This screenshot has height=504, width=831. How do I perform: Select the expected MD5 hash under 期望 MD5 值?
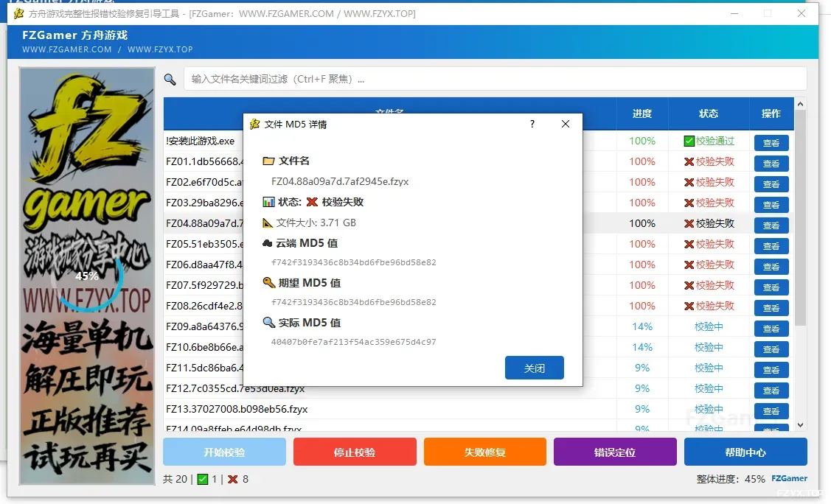353,302
